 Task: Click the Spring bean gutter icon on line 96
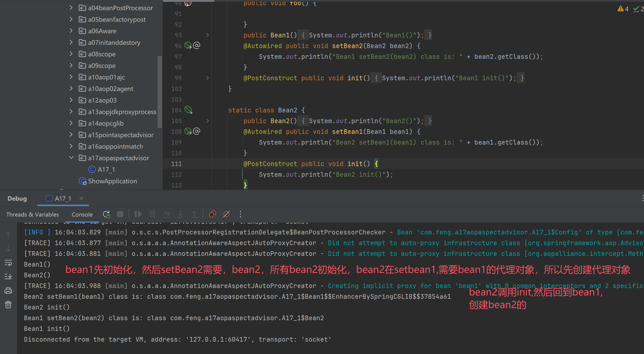188,46
